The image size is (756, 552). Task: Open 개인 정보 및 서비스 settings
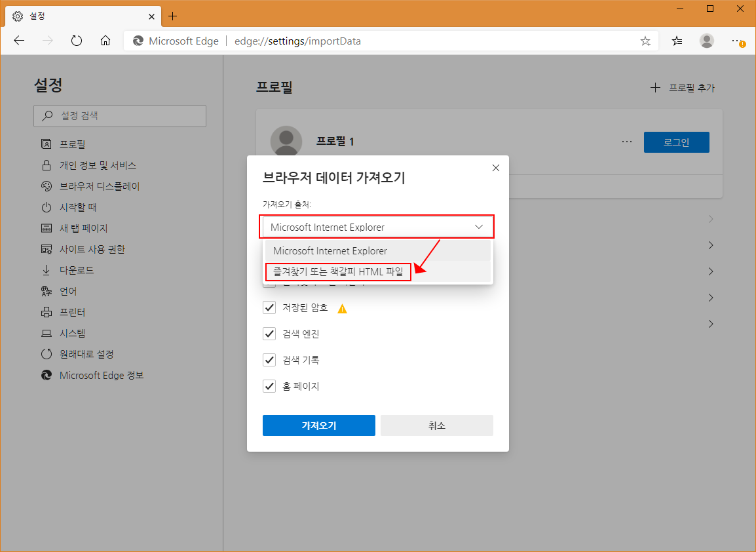point(98,165)
